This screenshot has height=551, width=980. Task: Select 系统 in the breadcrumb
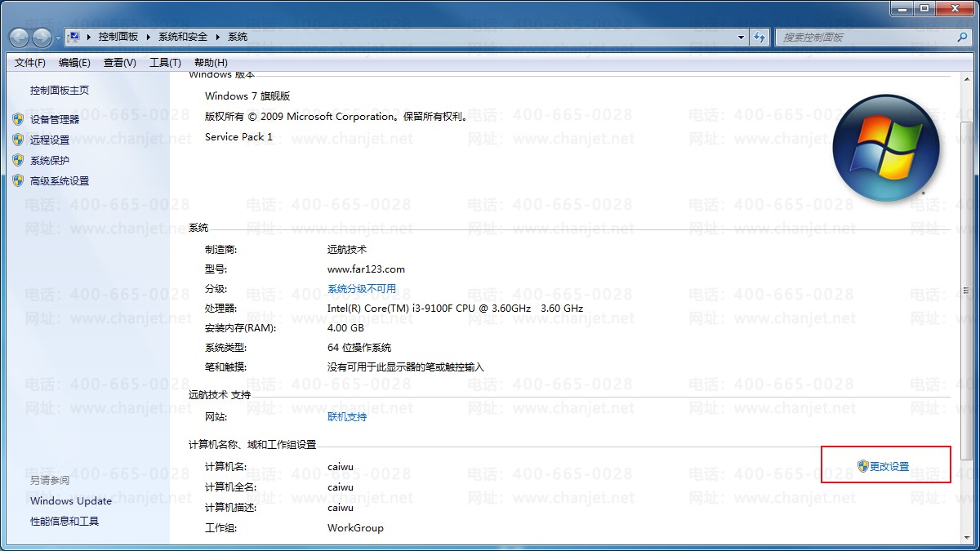pyautogui.click(x=238, y=37)
